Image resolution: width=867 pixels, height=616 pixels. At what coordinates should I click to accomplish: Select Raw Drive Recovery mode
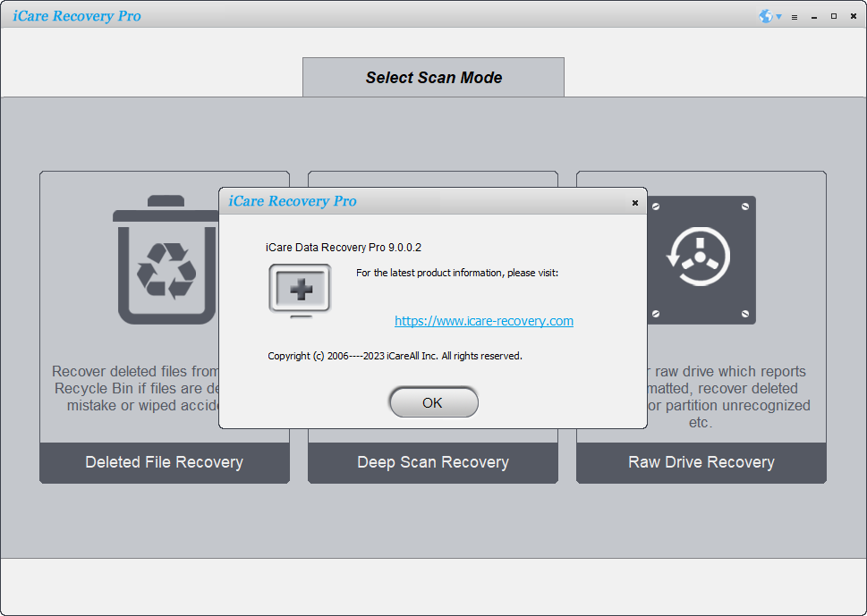point(701,462)
